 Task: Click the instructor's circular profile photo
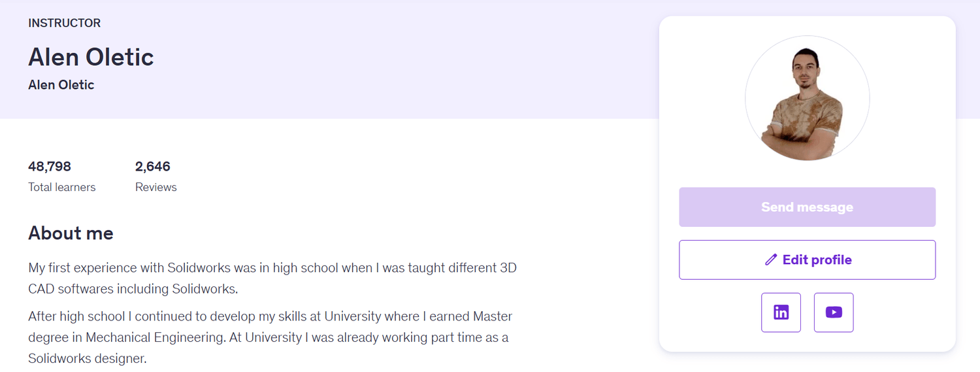807,98
